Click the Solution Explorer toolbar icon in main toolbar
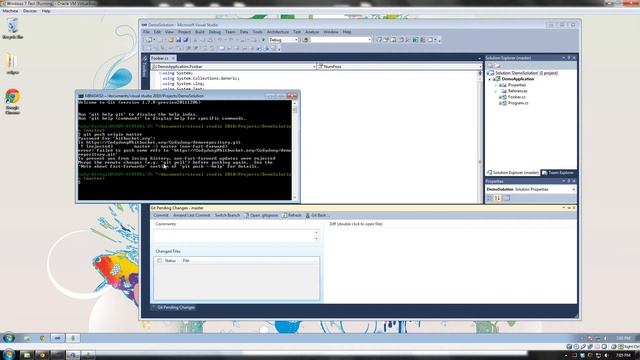640x360 pixels. pos(379,40)
